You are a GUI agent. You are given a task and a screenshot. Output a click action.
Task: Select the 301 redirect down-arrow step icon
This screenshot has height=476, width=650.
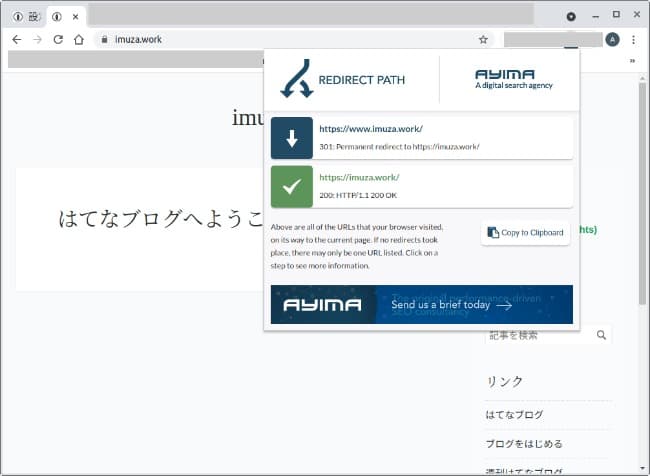click(x=292, y=138)
